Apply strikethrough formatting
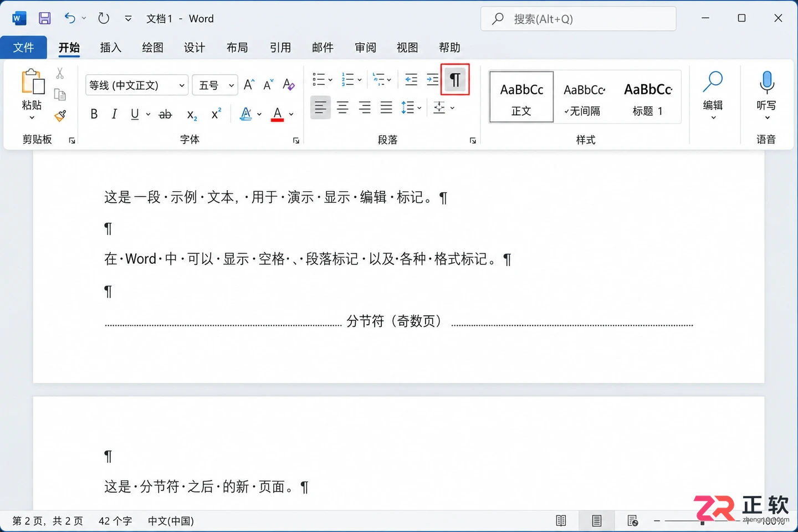This screenshot has height=532, width=798. pyautogui.click(x=165, y=115)
